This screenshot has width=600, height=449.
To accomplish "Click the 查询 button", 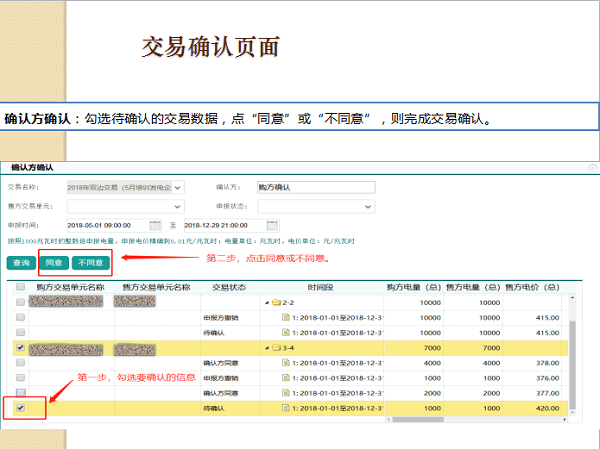I will tap(21, 263).
